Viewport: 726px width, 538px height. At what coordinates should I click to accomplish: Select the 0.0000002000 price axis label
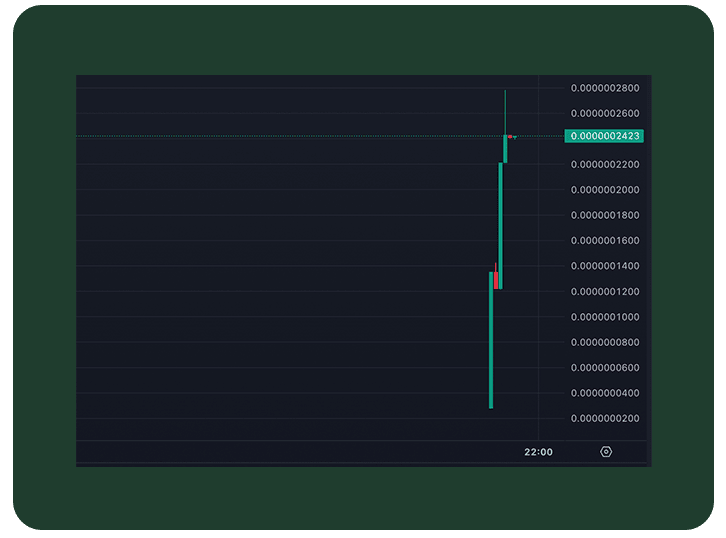(605, 190)
